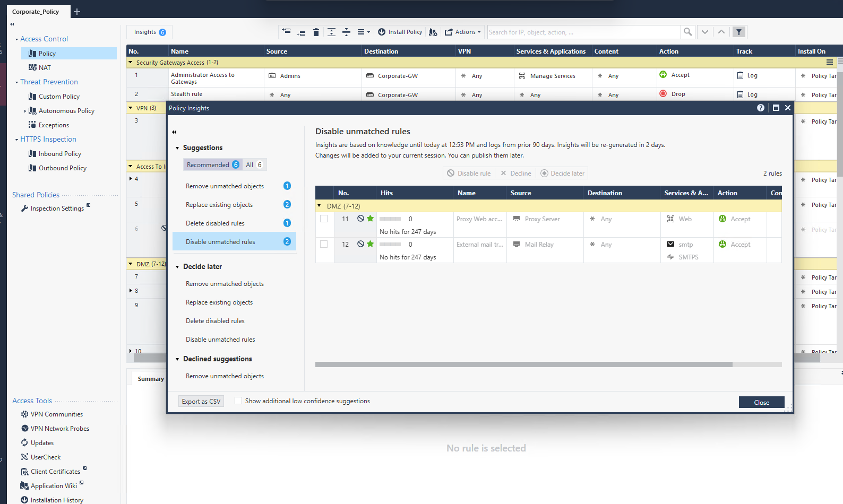Viewport: 843px width, 504px height.
Task: Click the horizontal scrollbar in insights table
Action: (x=523, y=364)
